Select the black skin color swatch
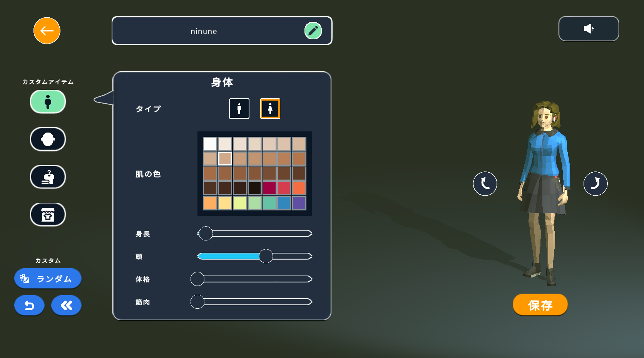 (254, 188)
